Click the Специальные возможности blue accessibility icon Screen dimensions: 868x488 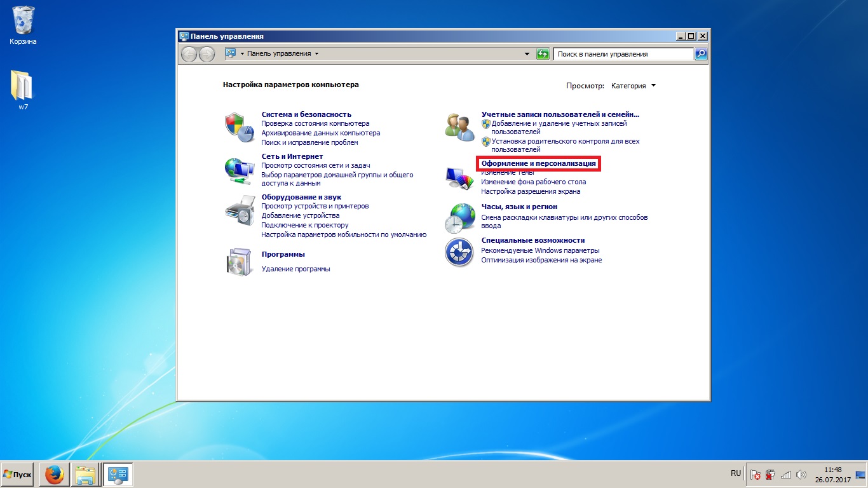tap(460, 252)
